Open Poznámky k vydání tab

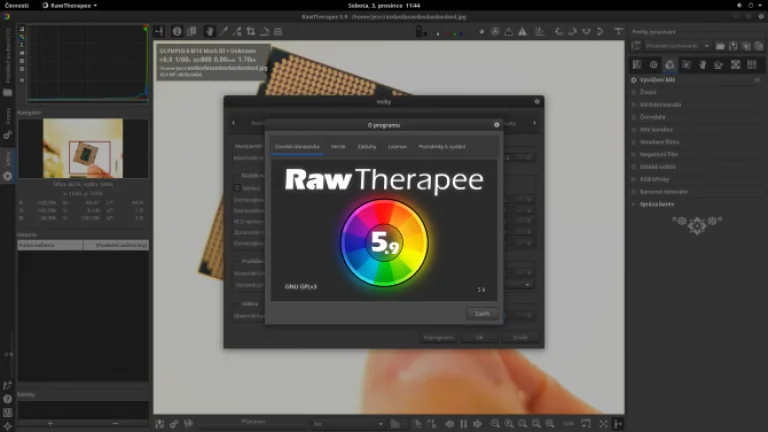(442, 146)
